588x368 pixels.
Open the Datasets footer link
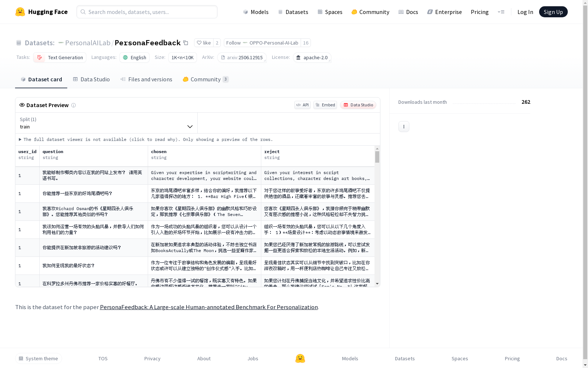point(405,358)
